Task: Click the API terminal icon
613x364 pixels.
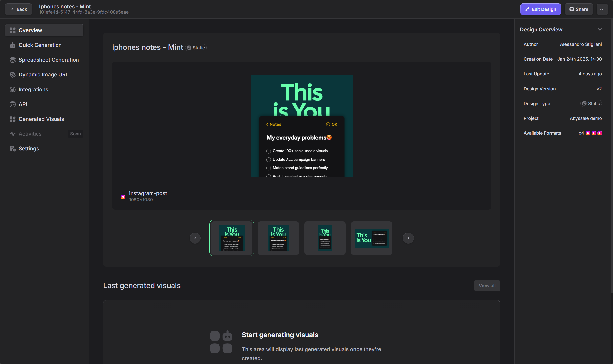Action: tap(12, 104)
